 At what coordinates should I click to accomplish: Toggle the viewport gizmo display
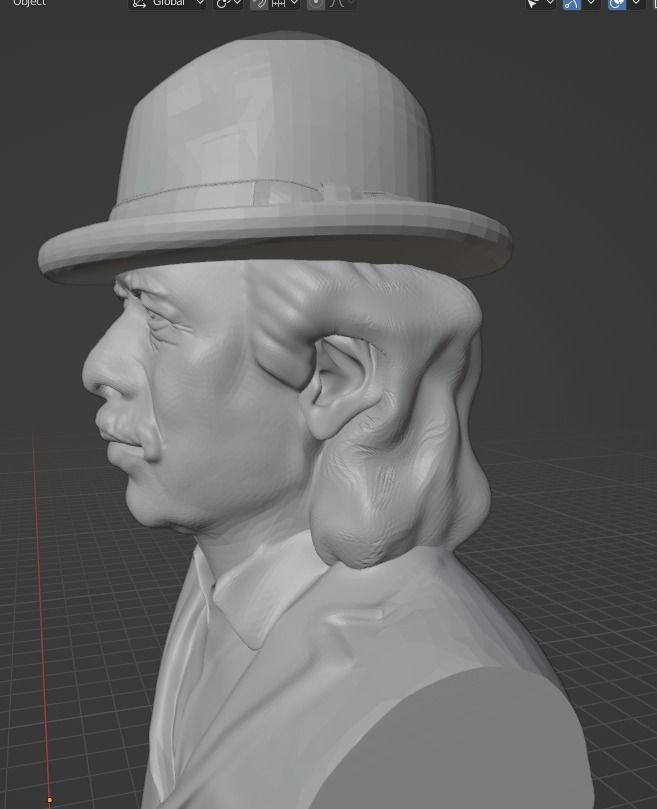(x=571, y=4)
